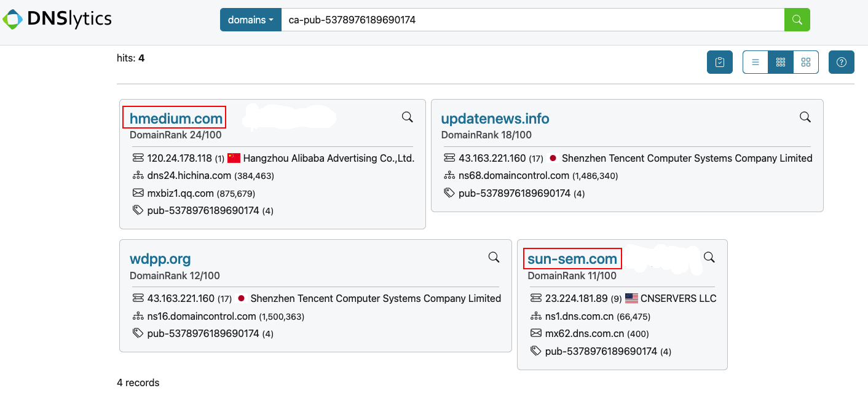Expand the domains search type dropdown
868x396 pixels.
(250, 20)
